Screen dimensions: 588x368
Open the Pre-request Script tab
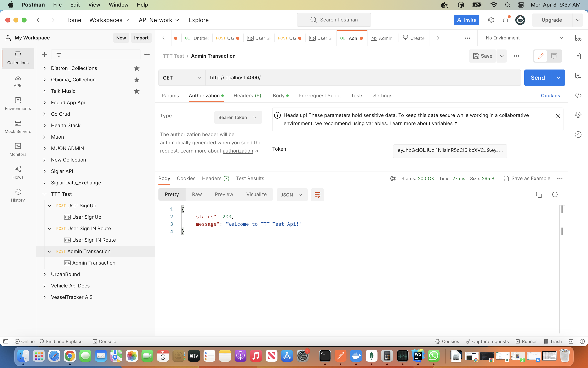point(320,95)
